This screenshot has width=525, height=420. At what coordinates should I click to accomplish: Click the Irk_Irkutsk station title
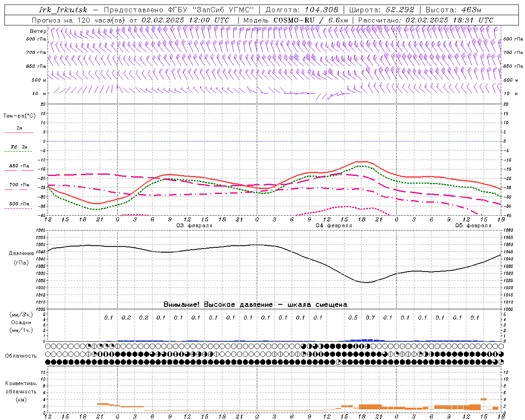click(x=63, y=10)
